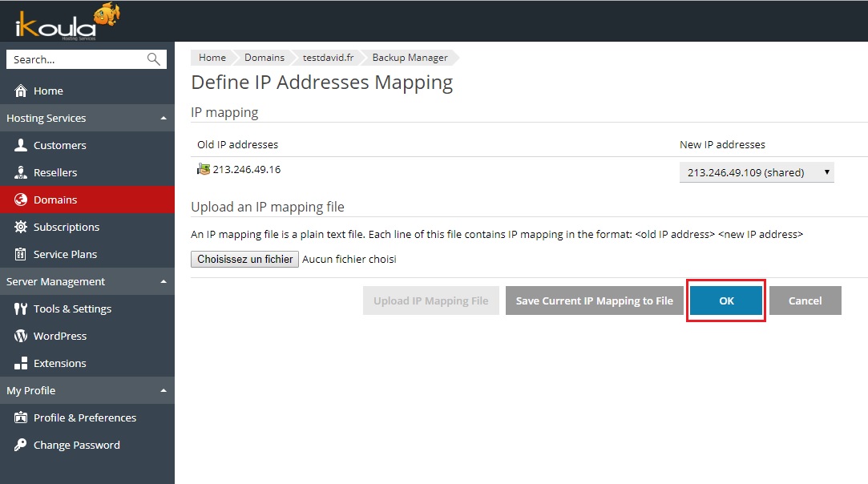Viewport: 868px width, 484px height.
Task: Click the IP address icon beside 213.246.49.16
Action: click(203, 169)
